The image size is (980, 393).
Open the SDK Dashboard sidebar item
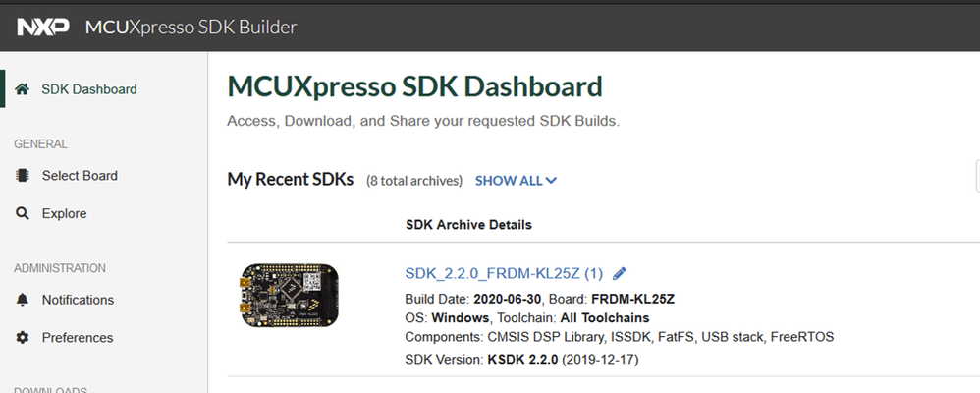88,89
